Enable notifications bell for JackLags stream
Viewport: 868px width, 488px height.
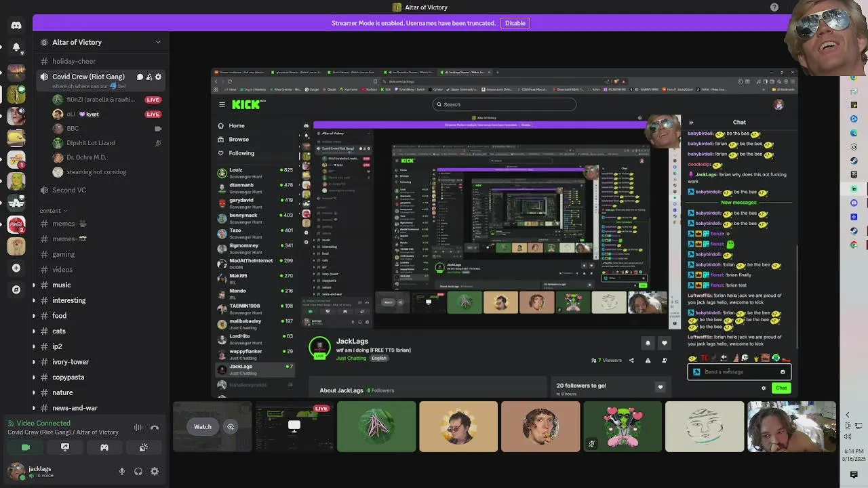pyautogui.click(x=648, y=343)
